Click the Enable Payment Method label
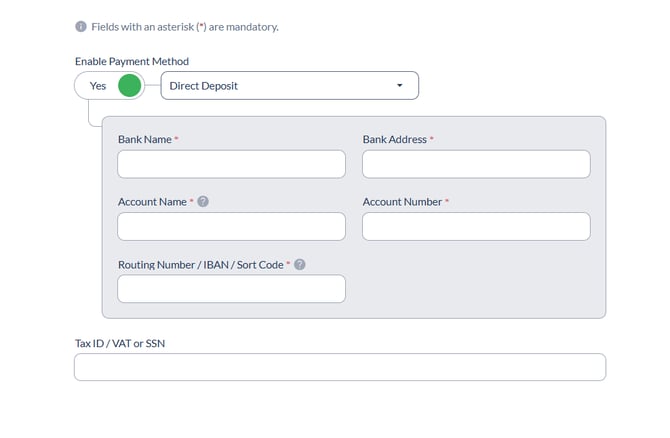This screenshot has height=438, width=670. click(132, 62)
